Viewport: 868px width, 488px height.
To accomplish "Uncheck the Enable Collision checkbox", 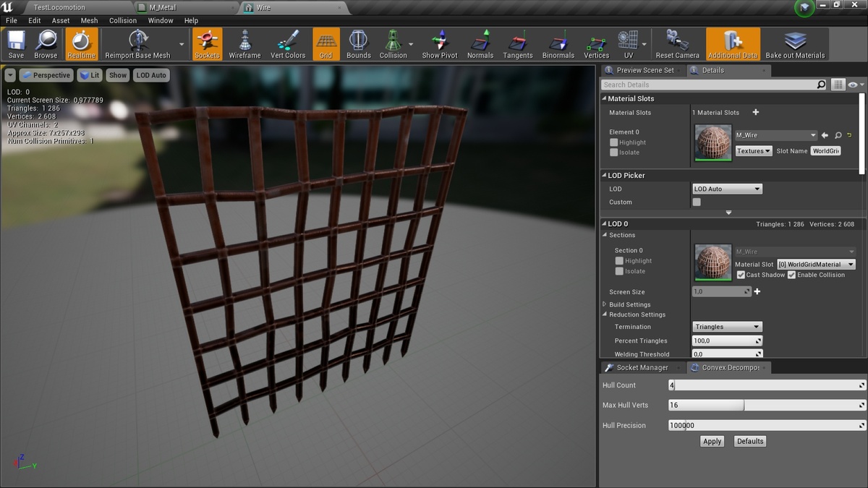I will point(791,275).
